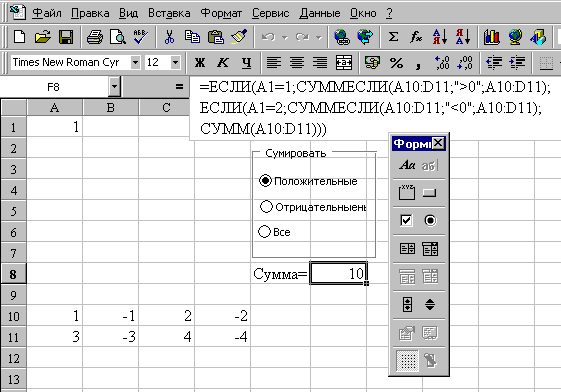Open a file with the folder icon
This screenshot has height=392, width=561.
pos(42,37)
